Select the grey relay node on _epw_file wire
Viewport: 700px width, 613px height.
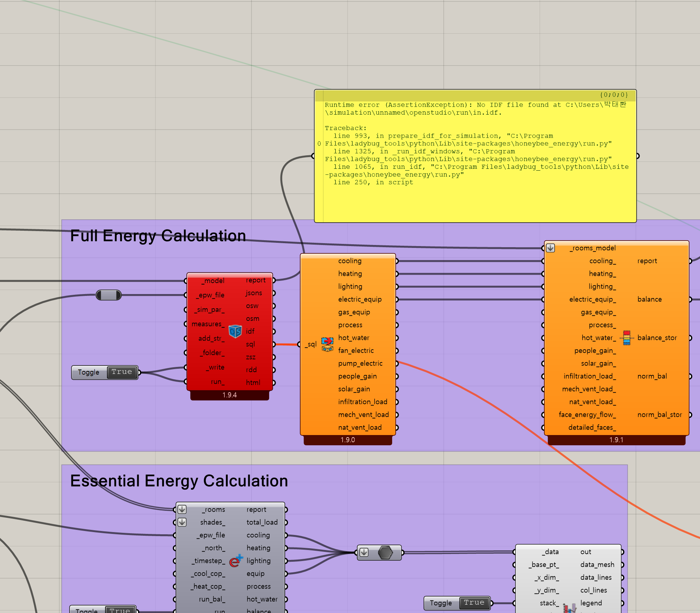click(x=108, y=295)
